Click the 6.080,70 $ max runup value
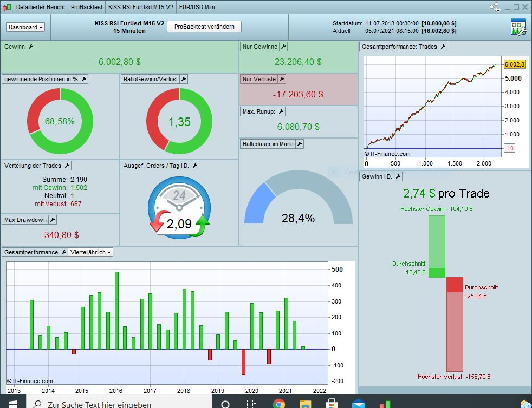The width and height of the screenshot is (532, 408). coord(298,127)
